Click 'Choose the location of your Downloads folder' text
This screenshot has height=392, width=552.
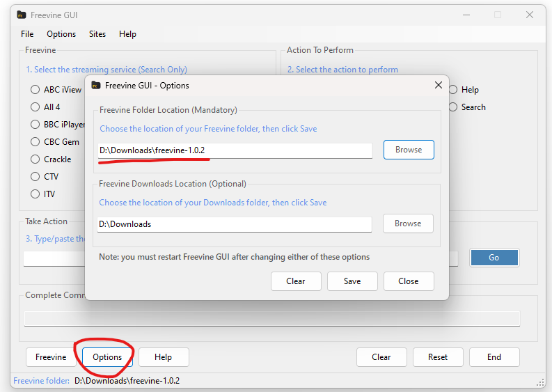pyautogui.click(x=212, y=203)
